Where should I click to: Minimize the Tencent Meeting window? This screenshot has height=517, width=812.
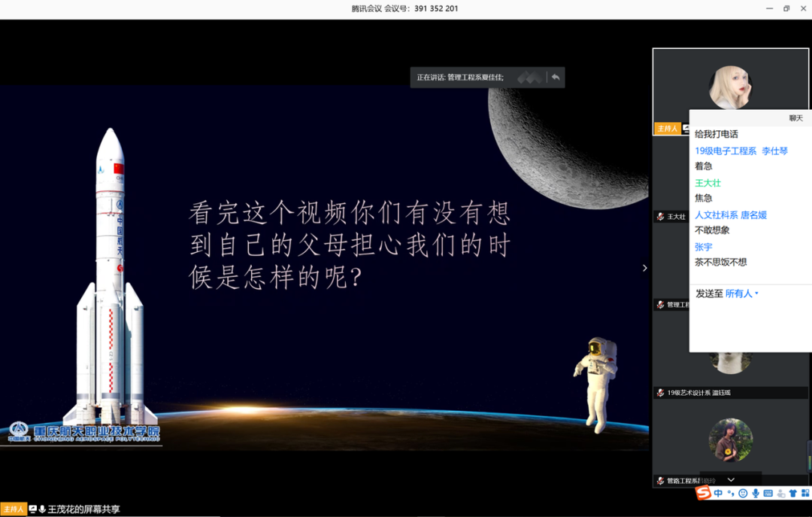coord(770,8)
